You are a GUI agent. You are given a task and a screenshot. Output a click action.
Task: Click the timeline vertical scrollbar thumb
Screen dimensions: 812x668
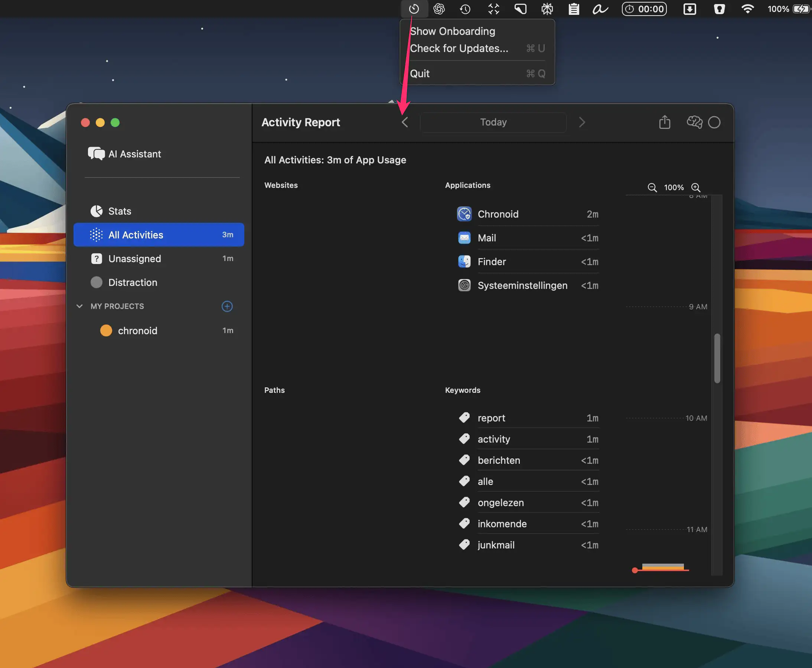pyautogui.click(x=717, y=358)
